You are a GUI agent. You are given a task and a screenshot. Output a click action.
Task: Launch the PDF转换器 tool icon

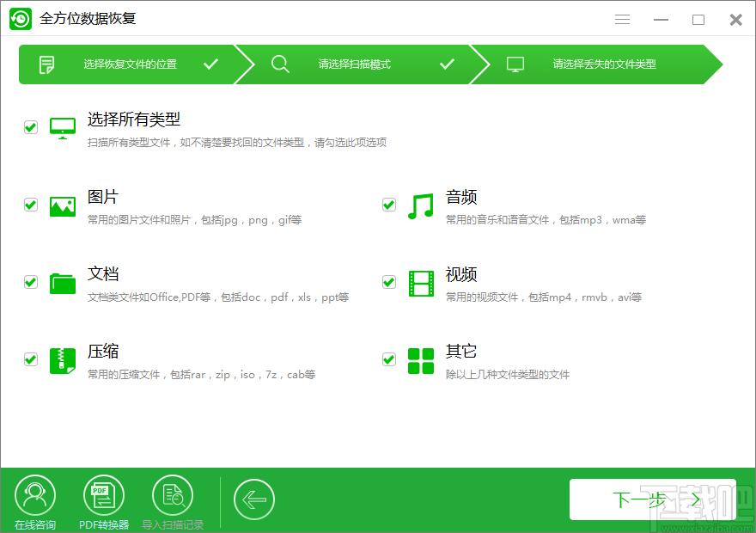[104, 495]
